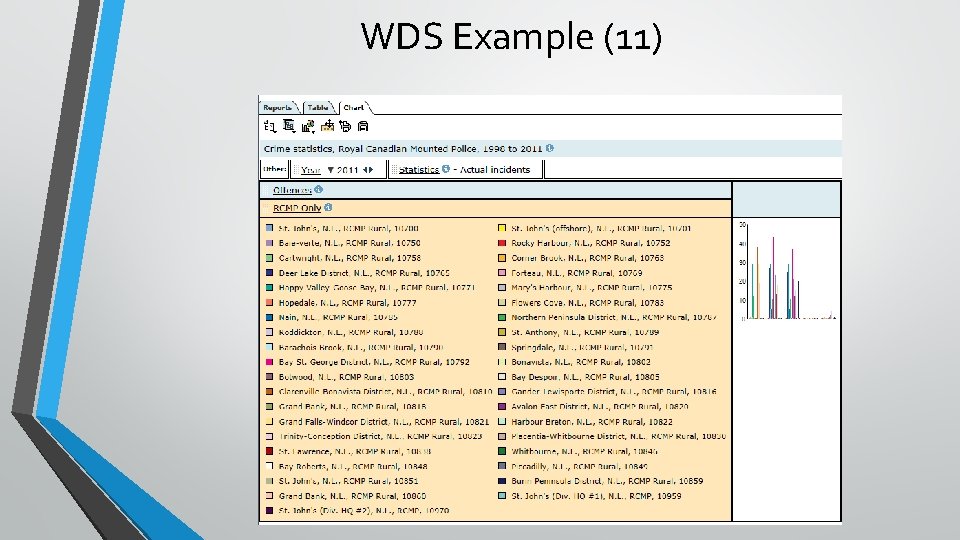Click the yellow download icon in the toolbar
The height and width of the screenshot is (540, 960).
(328, 126)
